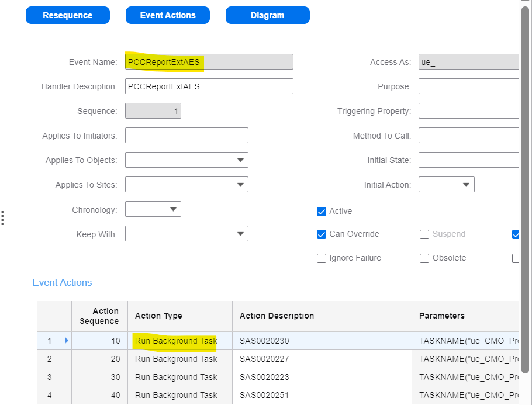Click the vertical scrollbar thumb
The width and height of the screenshot is (532, 405).
point(525,190)
